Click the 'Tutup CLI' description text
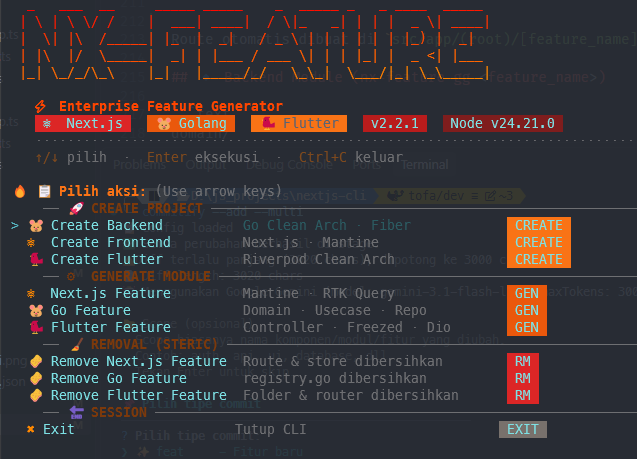The height and width of the screenshot is (459, 637). click(271, 429)
